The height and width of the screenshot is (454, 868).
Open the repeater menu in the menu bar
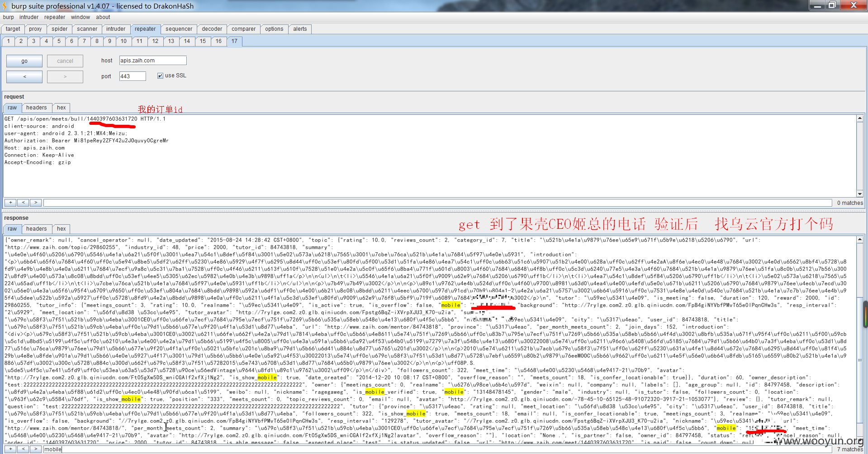(55, 17)
